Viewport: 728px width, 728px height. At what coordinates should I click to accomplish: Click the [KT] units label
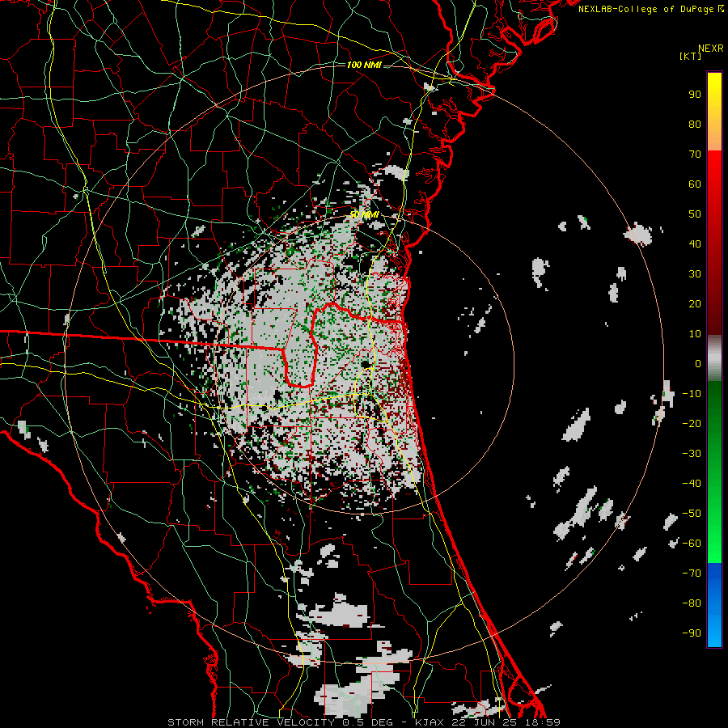click(x=691, y=56)
